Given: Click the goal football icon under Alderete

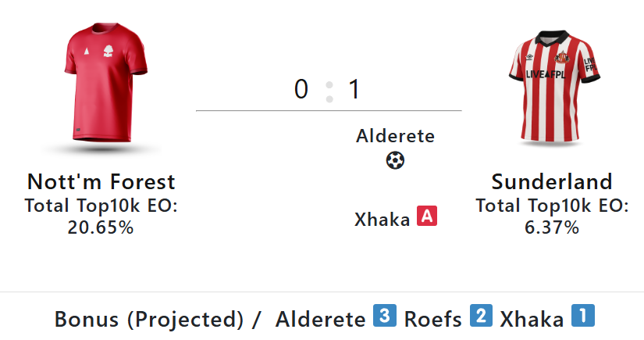Looking at the screenshot, I should click(396, 161).
